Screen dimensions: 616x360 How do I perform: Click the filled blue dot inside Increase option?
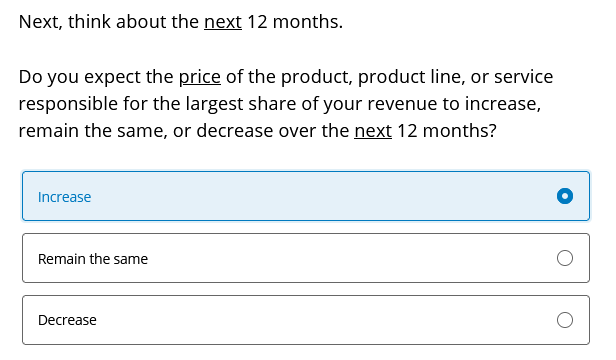[565, 196]
